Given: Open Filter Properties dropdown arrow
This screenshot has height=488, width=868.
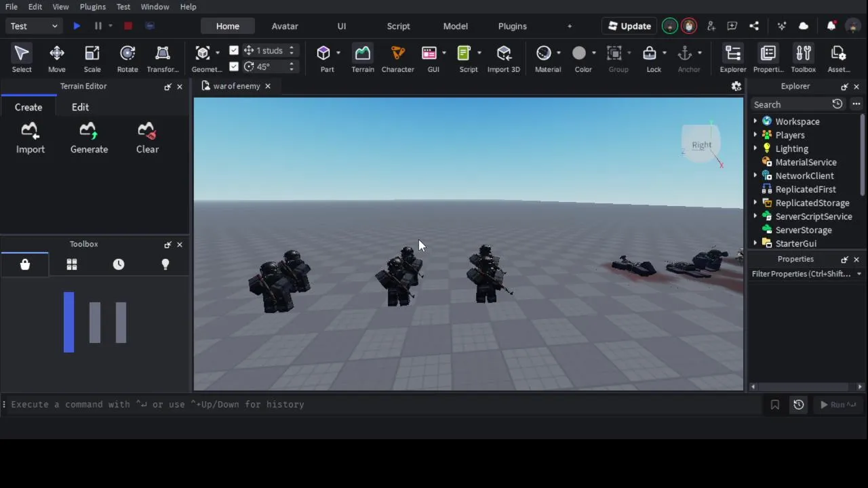Looking at the screenshot, I should (859, 274).
